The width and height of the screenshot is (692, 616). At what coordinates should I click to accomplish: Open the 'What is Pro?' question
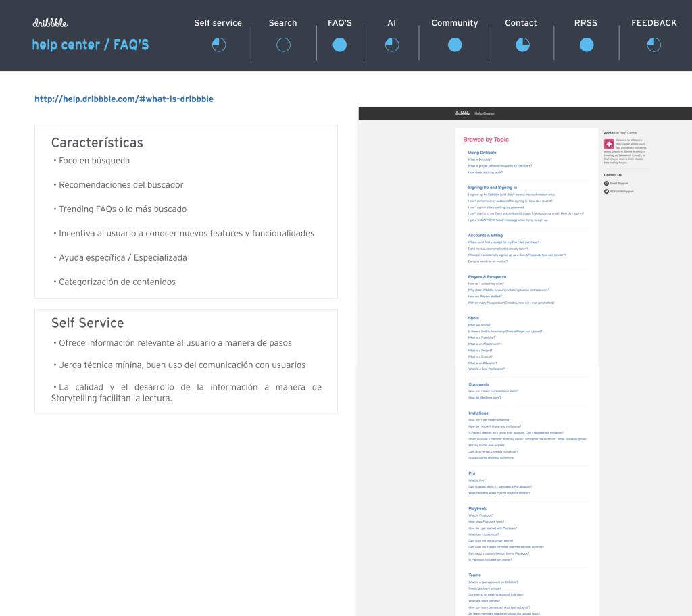tap(476, 480)
